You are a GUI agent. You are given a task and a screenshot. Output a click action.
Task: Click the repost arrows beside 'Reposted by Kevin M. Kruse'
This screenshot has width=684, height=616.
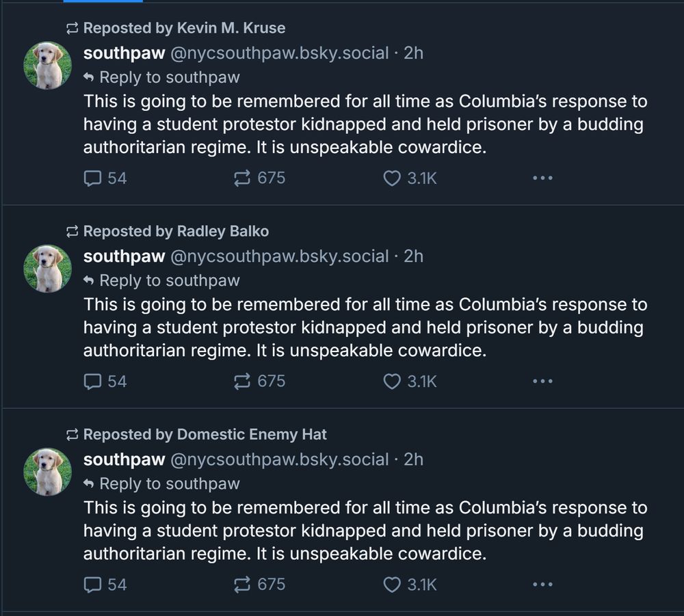tap(71, 28)
